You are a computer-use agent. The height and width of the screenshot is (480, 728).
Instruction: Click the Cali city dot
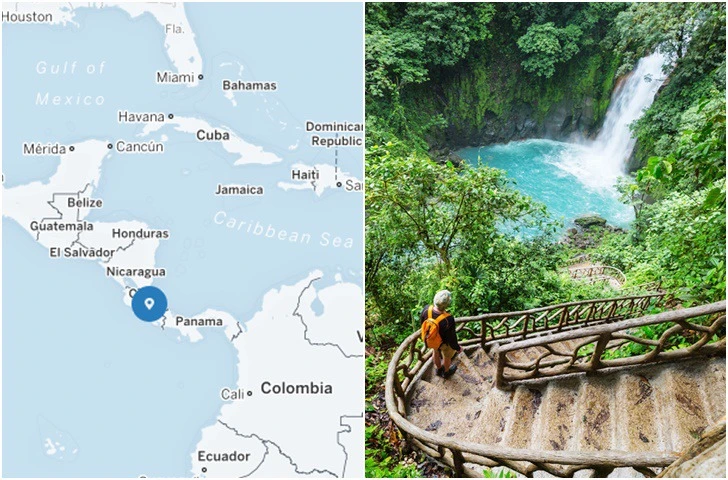pyautogui.click(x=249, y=394)
